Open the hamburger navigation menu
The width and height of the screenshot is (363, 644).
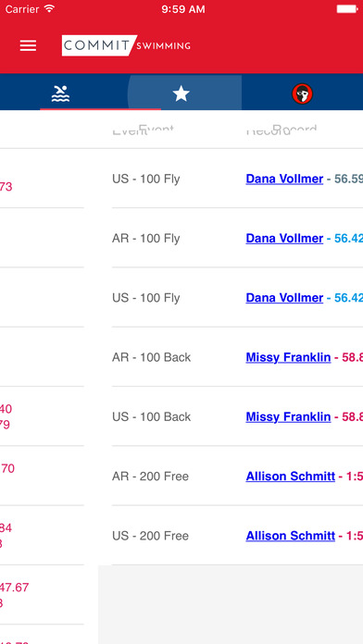pos(28,45)
